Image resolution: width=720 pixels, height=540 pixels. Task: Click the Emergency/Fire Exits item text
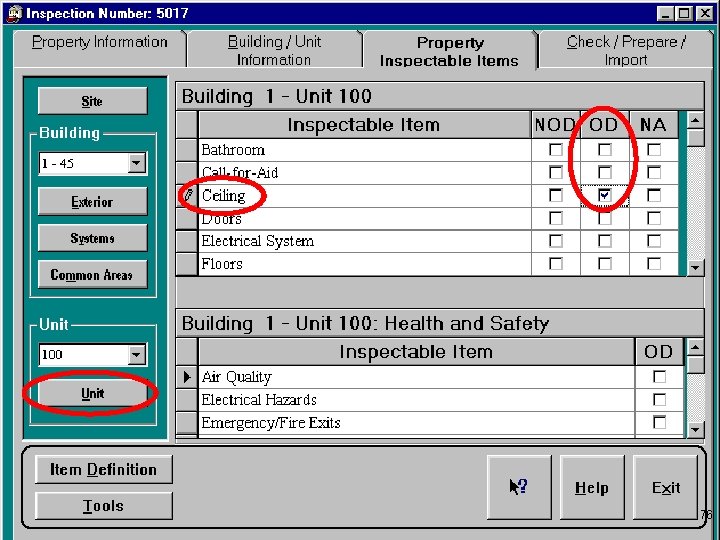click(x=271, y=422)
